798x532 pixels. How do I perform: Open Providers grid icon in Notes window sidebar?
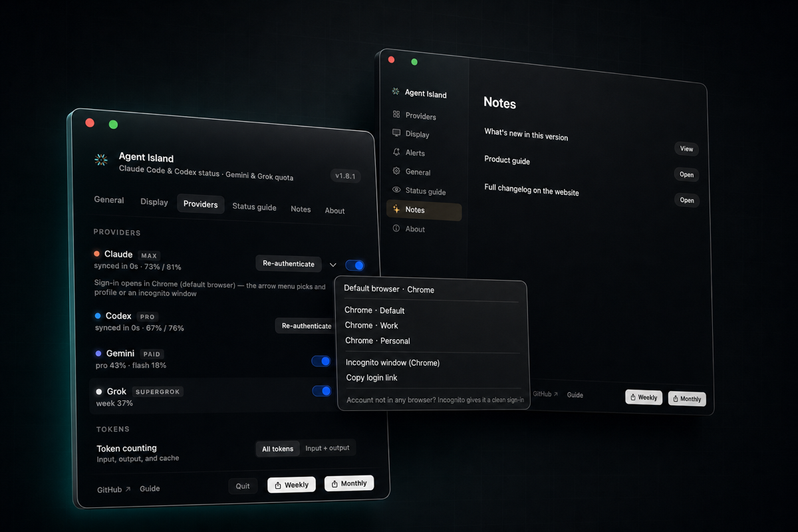click(396, 114)
